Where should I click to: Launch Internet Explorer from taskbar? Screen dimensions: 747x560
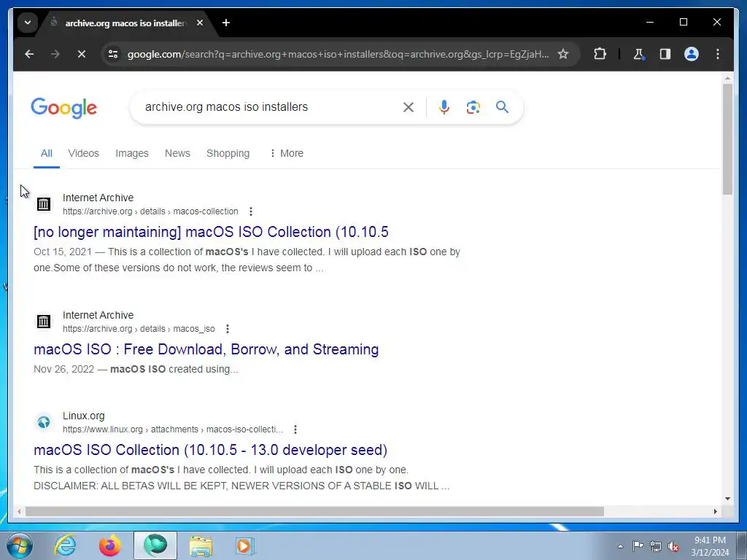click(65, 545)
